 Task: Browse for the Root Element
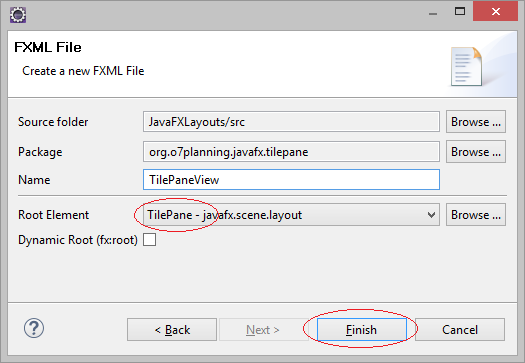click(x=476, y=215)
